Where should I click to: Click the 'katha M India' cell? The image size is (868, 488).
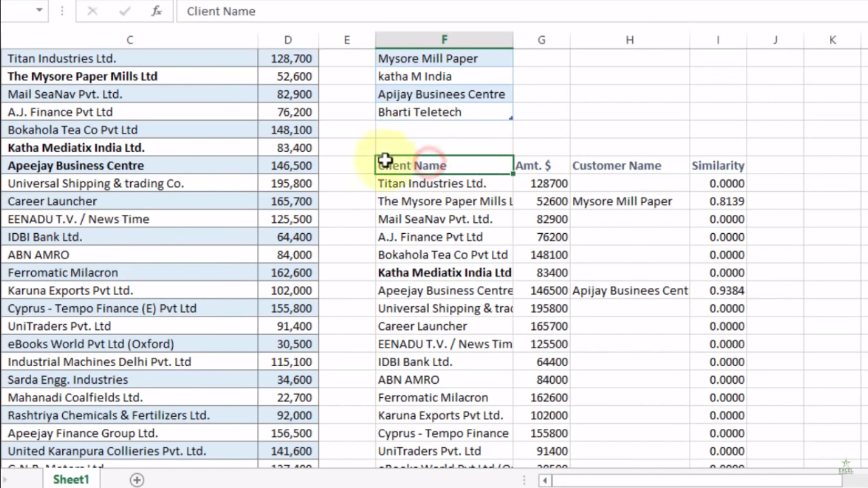coord(444,76)
